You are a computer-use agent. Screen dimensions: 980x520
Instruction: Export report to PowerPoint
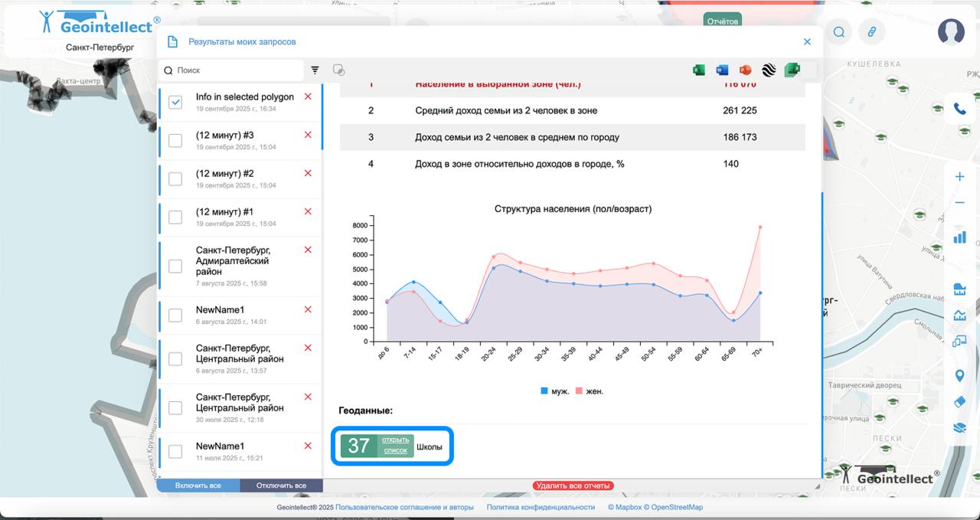point(745,70)
